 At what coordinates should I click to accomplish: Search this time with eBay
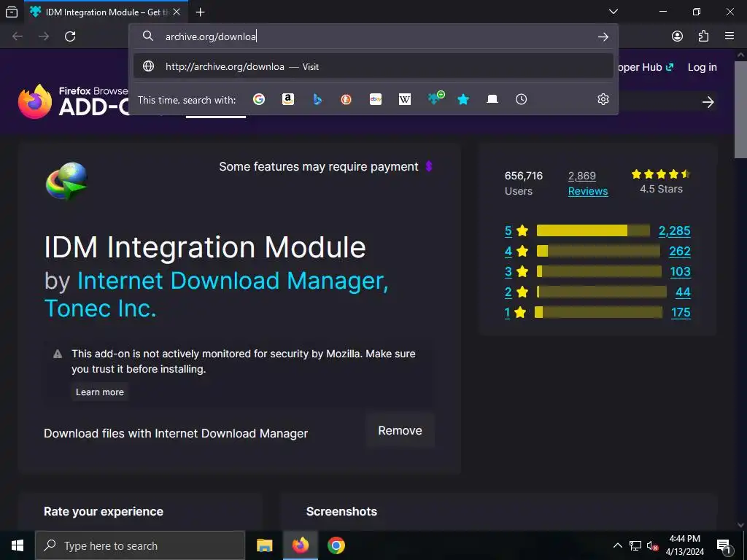tap(376, 99)
